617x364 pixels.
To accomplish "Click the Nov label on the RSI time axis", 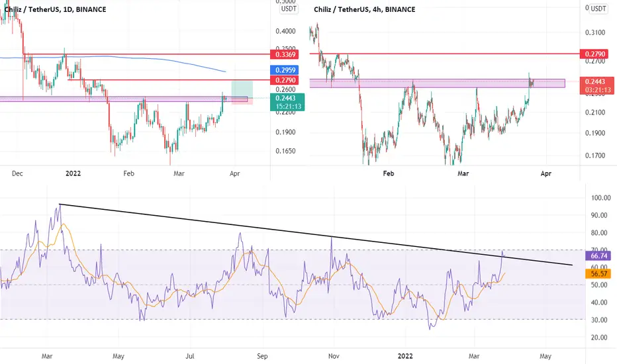I will [x=334, y=356].
